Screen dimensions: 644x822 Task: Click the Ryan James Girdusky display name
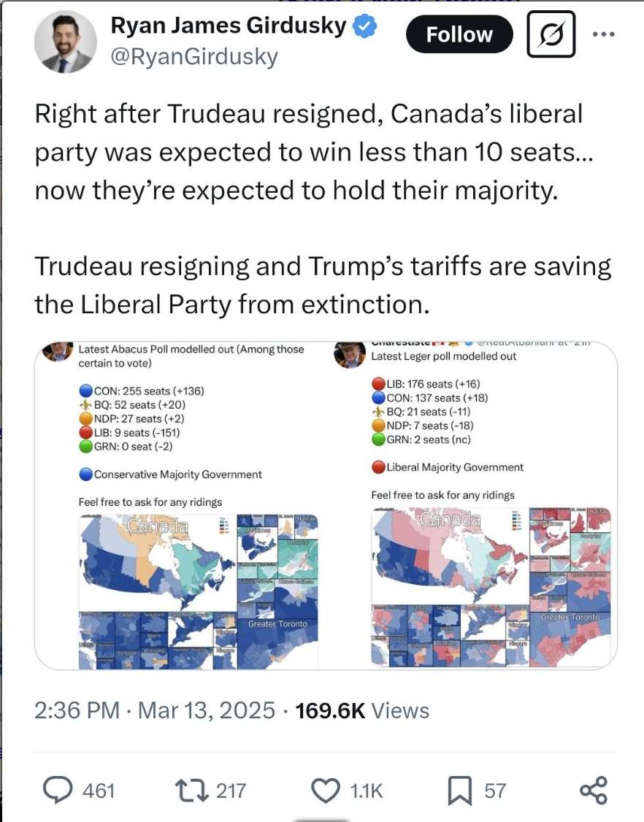tap(229, 26)
